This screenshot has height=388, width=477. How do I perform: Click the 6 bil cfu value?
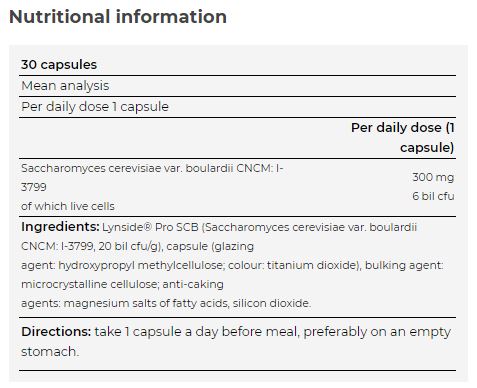(433, 196)
